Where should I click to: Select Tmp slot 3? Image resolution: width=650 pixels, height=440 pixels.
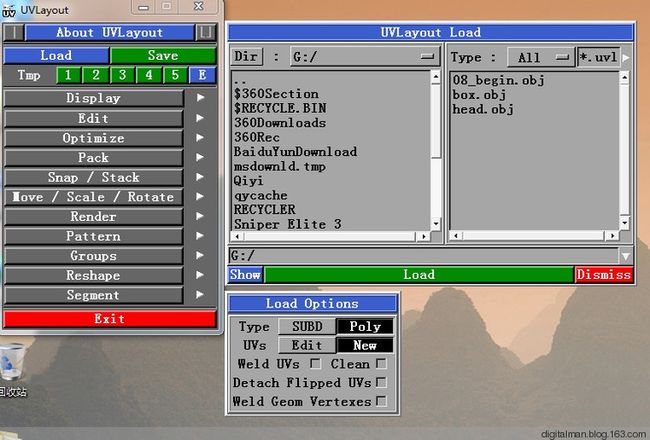click(122, 75)
